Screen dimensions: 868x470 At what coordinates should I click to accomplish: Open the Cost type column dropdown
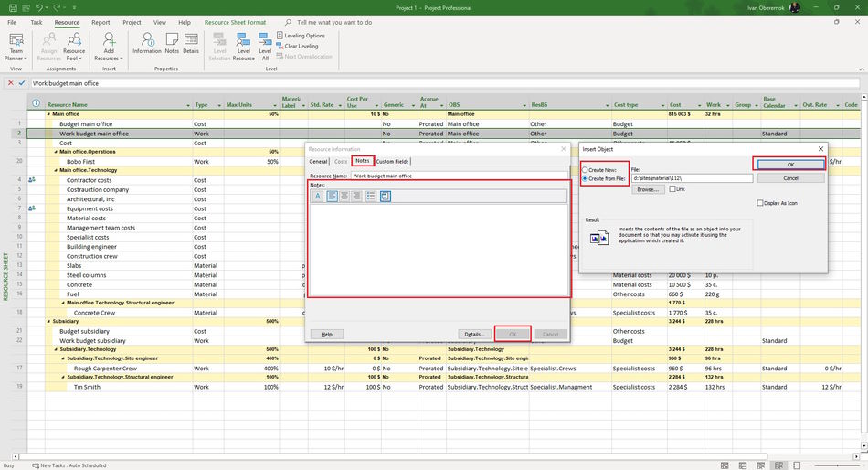click(x=662, y=105)
